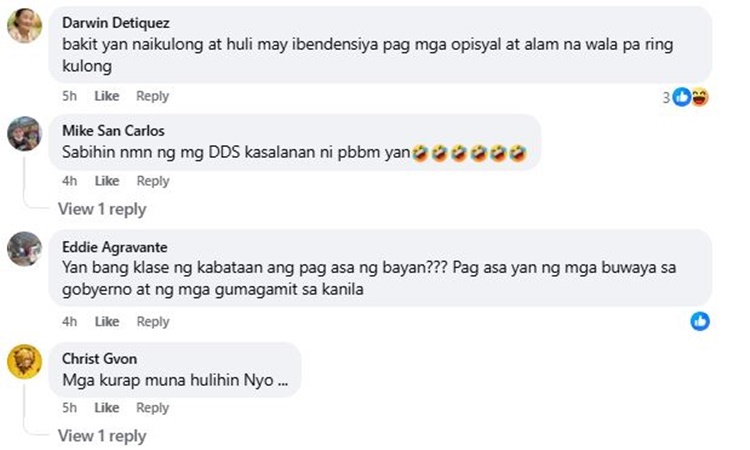Click the laughing reaction on Darwin's comment
The height and width of the screenshot is (450, 750).
[x=700, y=97]
